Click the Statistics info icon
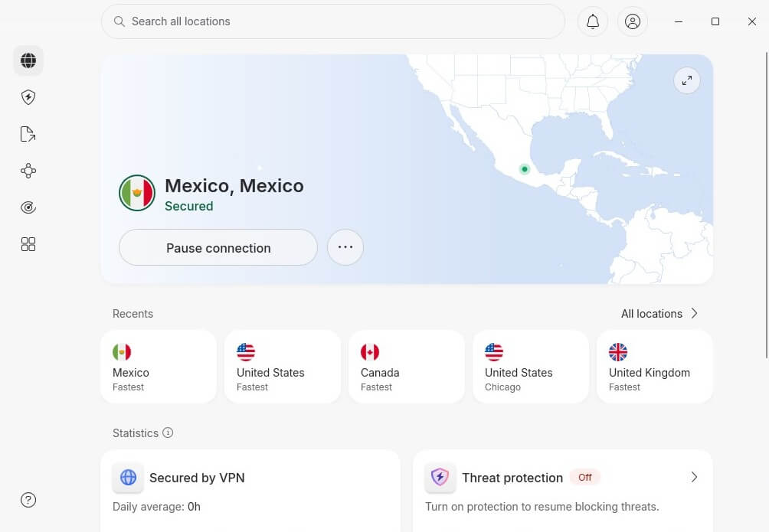This screenshot has width=769, height=532. click(168, 432)
